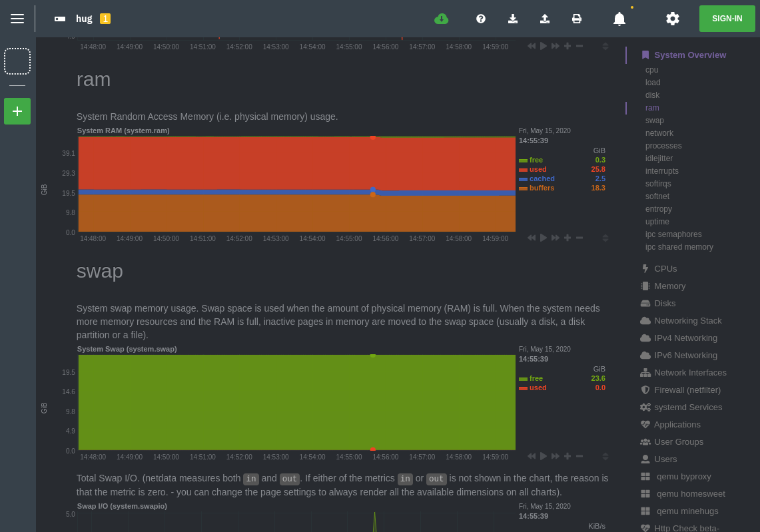The width and height of the screenshot is (760, 532).
Task: Open the alarms notification bell
Action: point(619,19)
